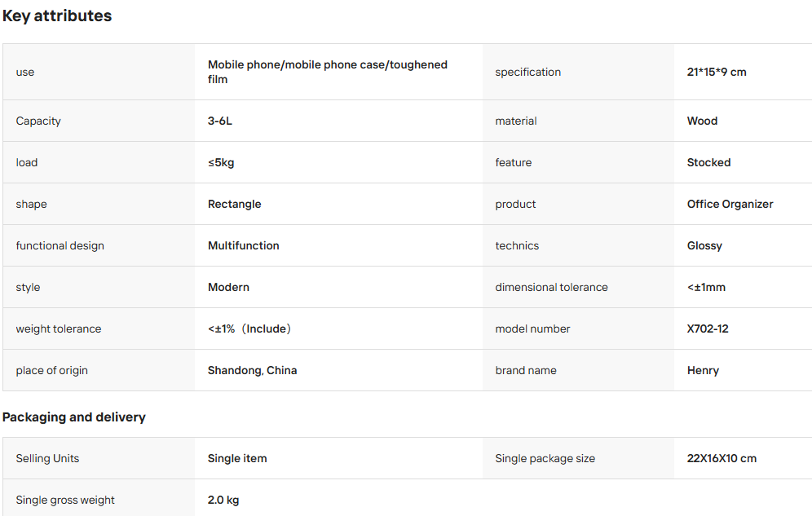Click the product value Office Organizer
812x516 pixels.
tap(730, 205)
